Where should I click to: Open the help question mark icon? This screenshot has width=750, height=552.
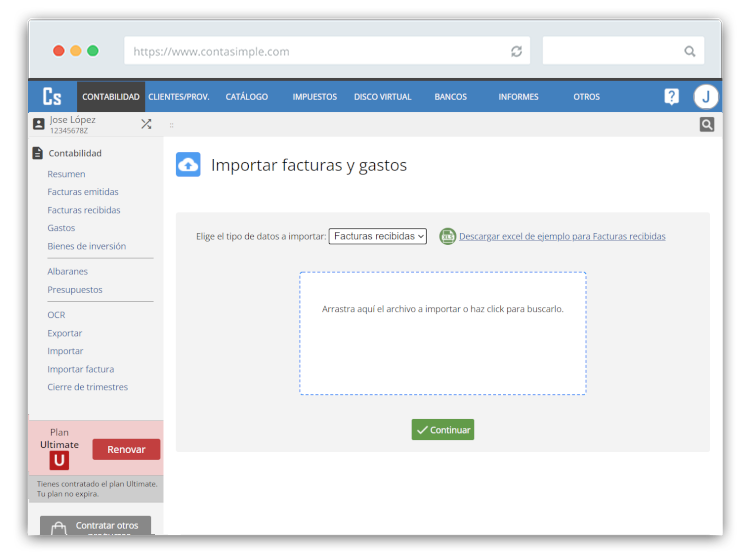[x=671, y=96]
